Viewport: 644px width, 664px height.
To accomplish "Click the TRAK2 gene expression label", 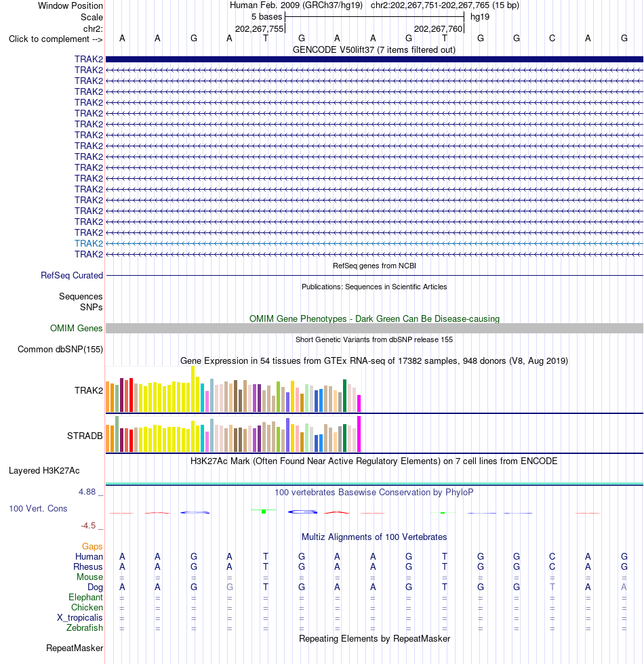I will (x=89, y=390).
